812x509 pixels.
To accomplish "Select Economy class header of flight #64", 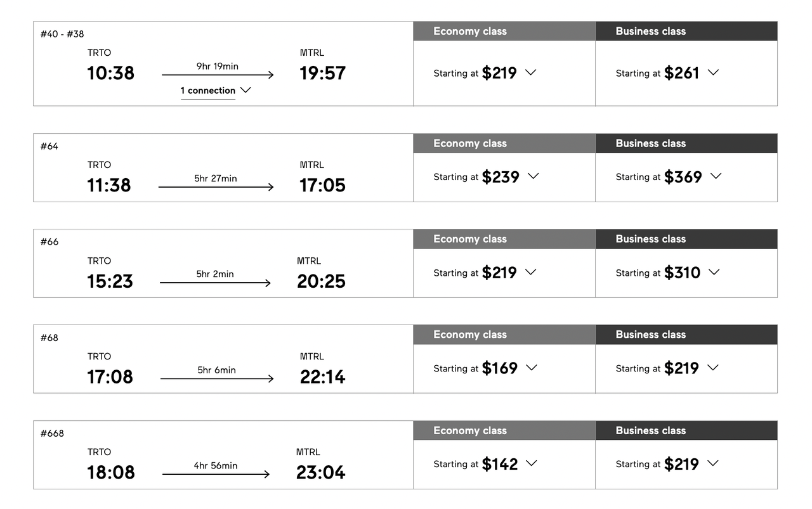I will [x=470, y=143].
